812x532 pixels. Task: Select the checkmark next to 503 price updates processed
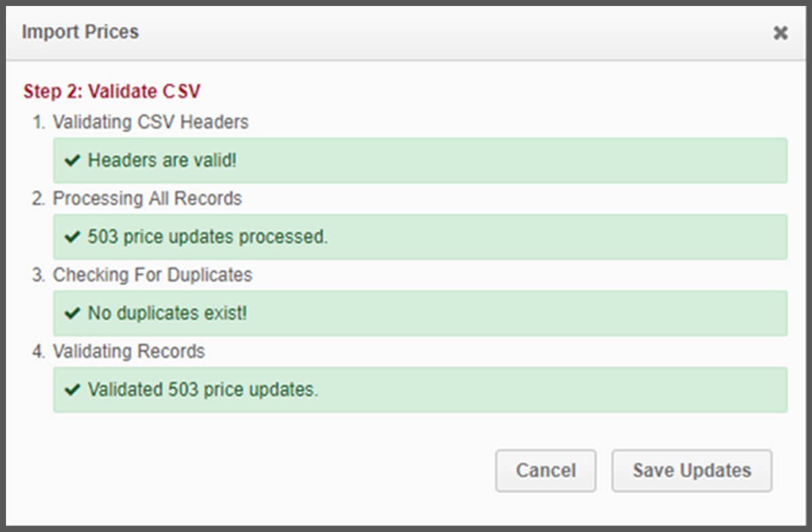(72, 237)
